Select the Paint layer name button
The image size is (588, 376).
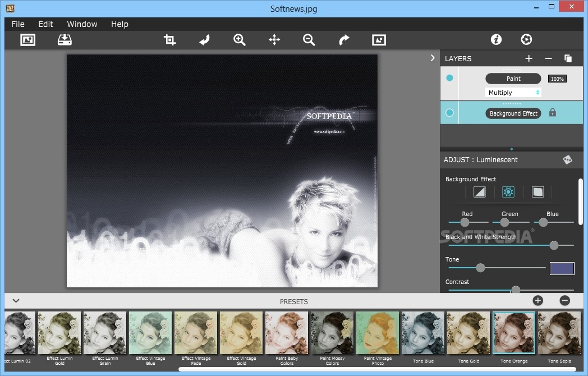(x=513, y=79)
